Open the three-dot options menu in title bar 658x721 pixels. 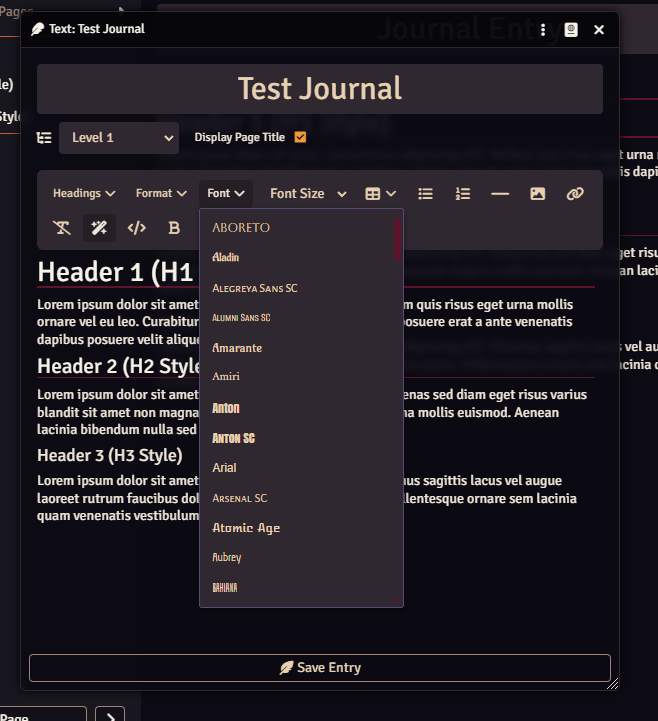(543, 30)
